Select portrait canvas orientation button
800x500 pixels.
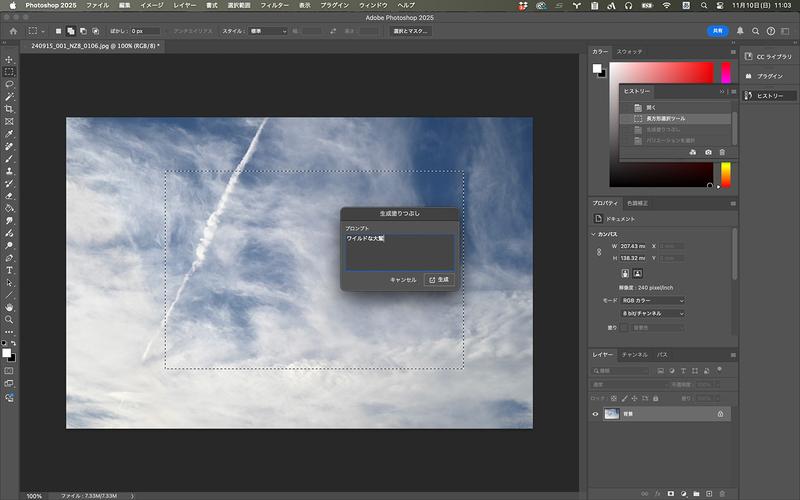click(625, 273)
